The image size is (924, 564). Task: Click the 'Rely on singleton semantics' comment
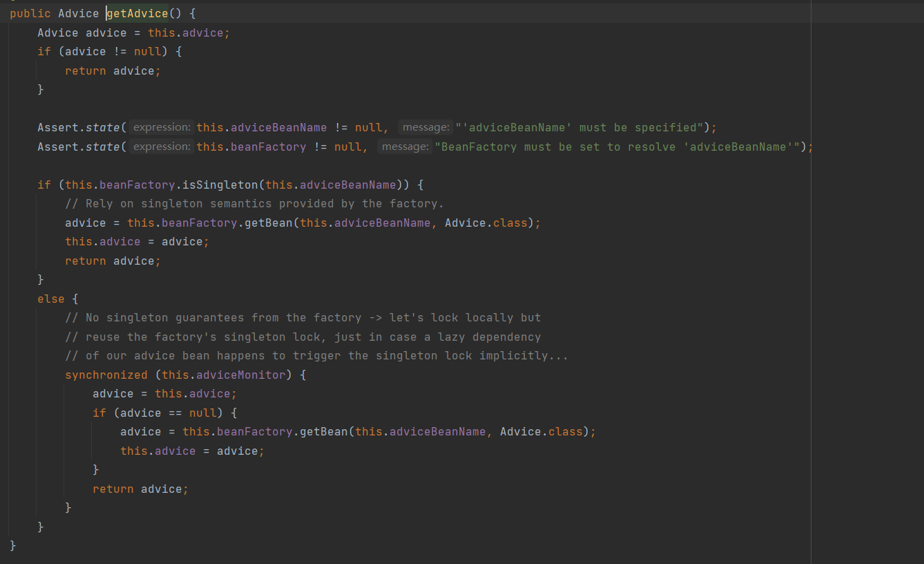pyautogui.click(x=254, y=204)
